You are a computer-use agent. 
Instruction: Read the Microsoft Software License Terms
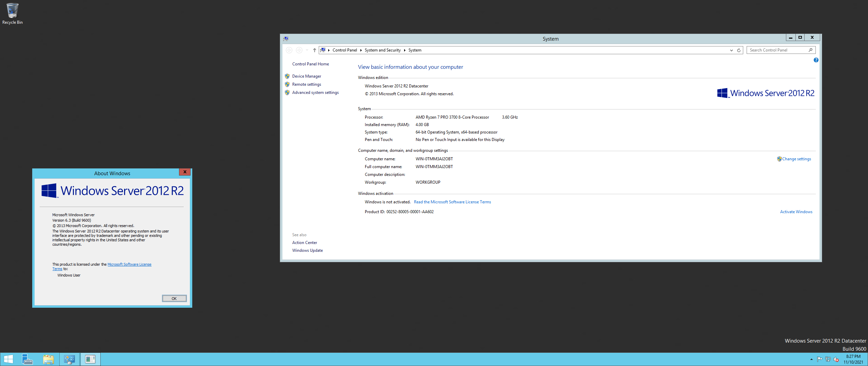[452, 202]
